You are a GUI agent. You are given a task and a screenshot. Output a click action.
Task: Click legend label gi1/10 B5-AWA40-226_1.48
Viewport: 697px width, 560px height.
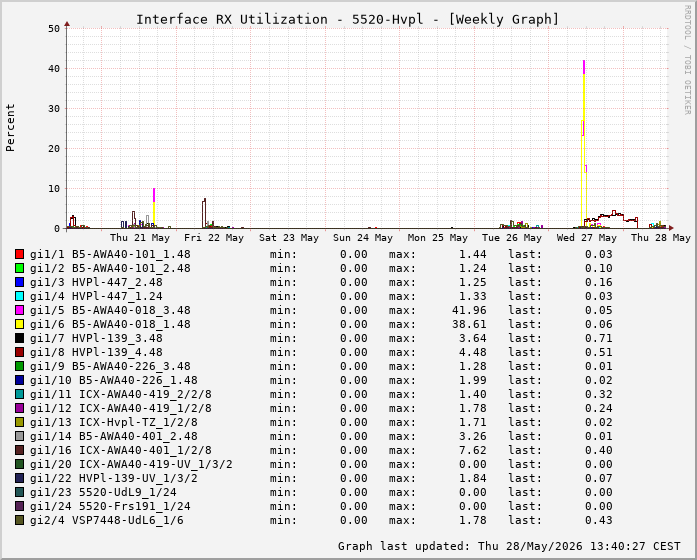[114, 380]
